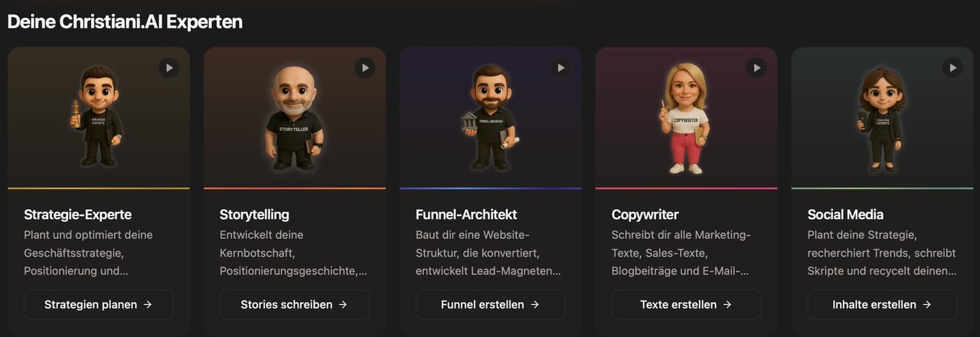This screenshot has width=980, height=337.
Task: Play the Strategie-Experte intro video
Action: tap(169, 67)
